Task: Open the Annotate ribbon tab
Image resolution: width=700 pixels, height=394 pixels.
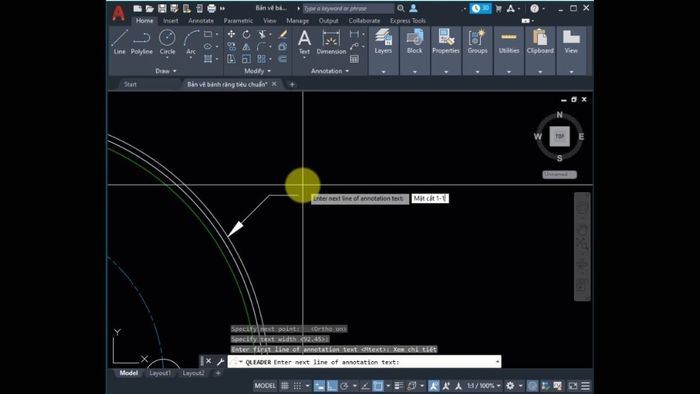Action: [201, 21]
